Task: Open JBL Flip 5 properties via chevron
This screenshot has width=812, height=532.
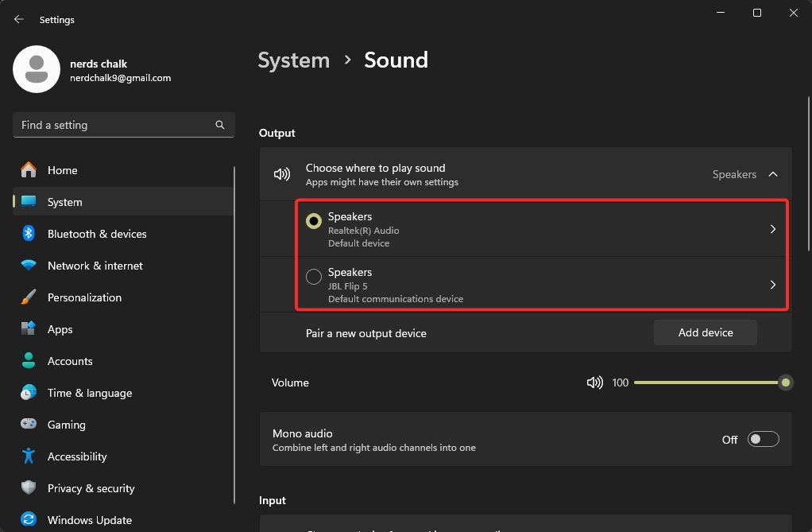Action: [x=771, y=285]
